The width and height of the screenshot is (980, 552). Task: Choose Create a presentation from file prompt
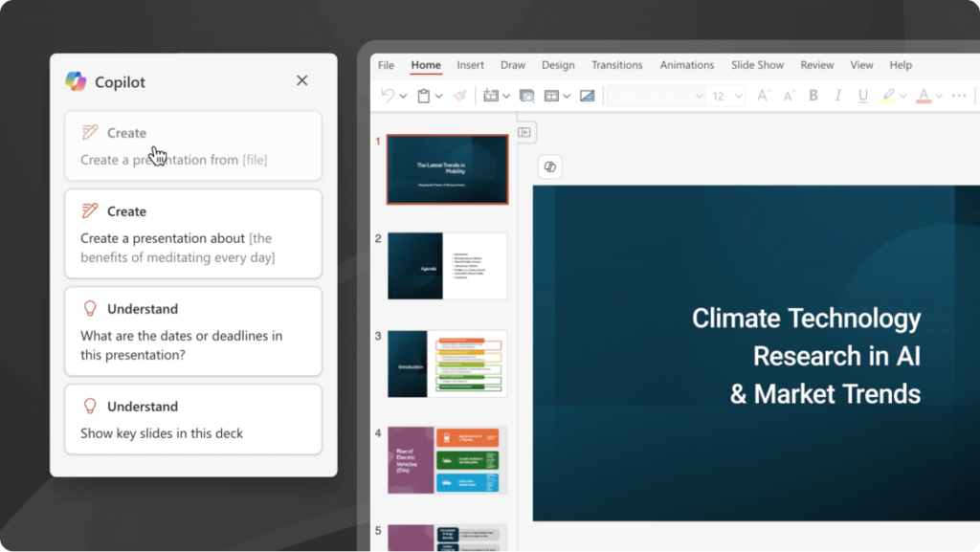[x=193, y=146]
